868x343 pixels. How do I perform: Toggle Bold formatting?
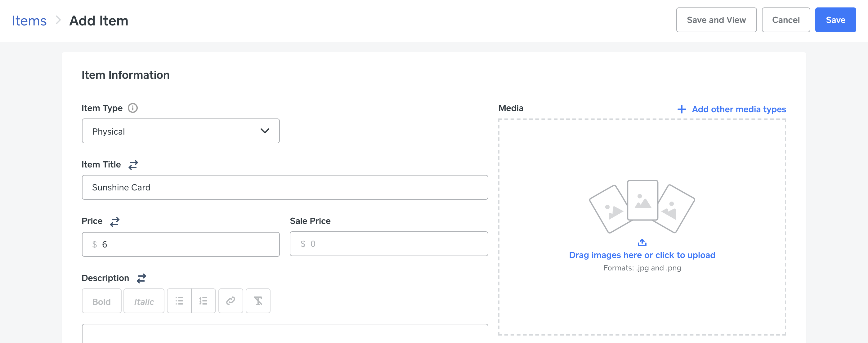point(101,301)
